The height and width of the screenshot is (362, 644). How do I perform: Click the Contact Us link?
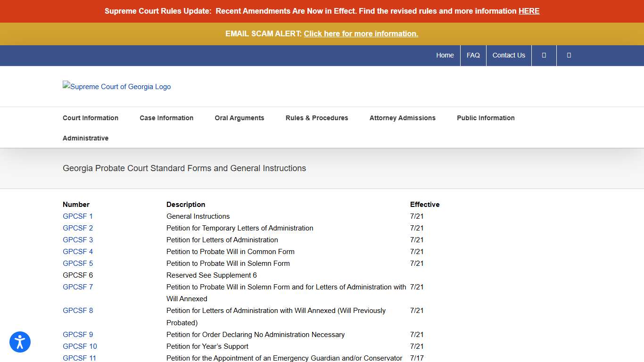[509, 55]
